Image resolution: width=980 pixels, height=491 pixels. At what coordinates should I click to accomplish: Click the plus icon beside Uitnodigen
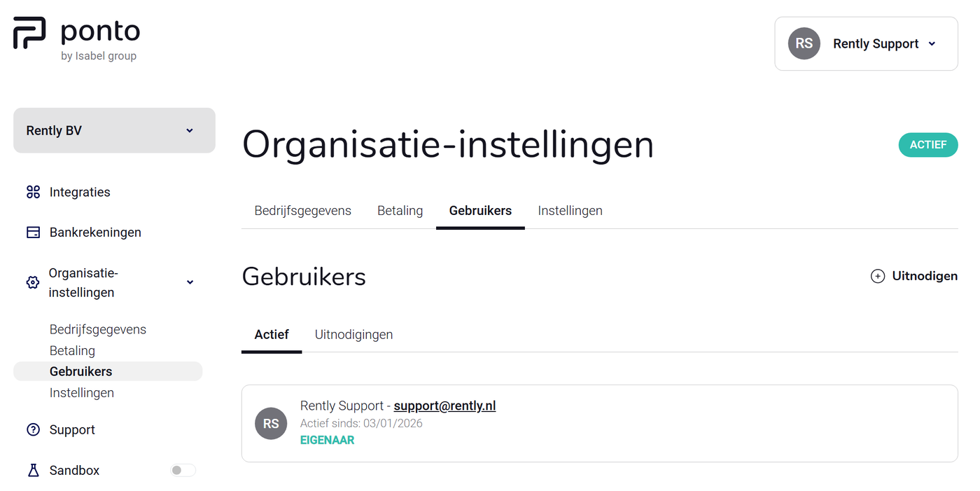pyautogui.click(x=877, y=276)
